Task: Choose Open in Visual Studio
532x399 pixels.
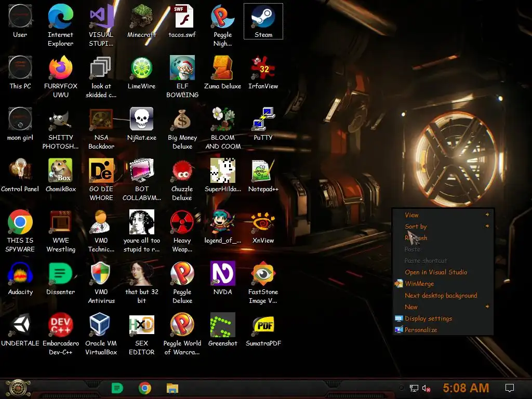Action: [x=443, y=272]
